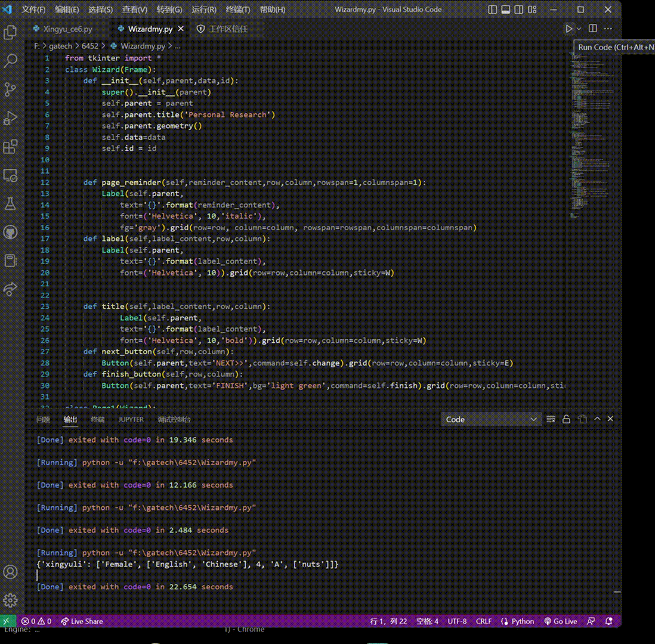Open the 帮助(H) menu
The height and width of the screenshot is (644, 655).
pyautogui.click(x=273, y=10)
